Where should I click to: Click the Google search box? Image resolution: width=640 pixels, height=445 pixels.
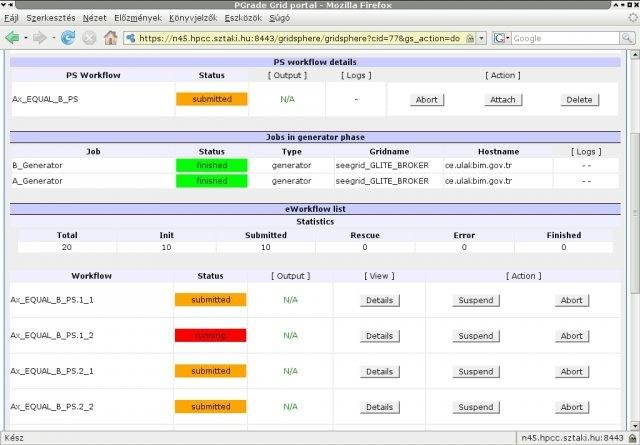click(565, 38)
